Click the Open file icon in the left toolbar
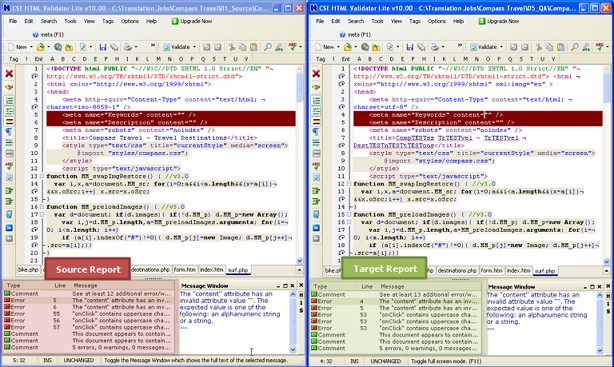This screenshot has width=614, height=367. click(x=40, y=47)
